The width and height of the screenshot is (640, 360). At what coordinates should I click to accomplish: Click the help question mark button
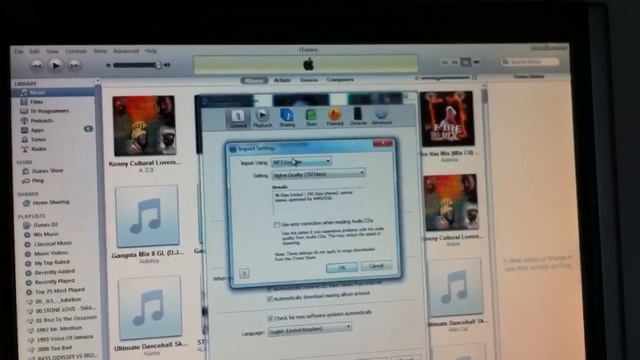[244, 273]
